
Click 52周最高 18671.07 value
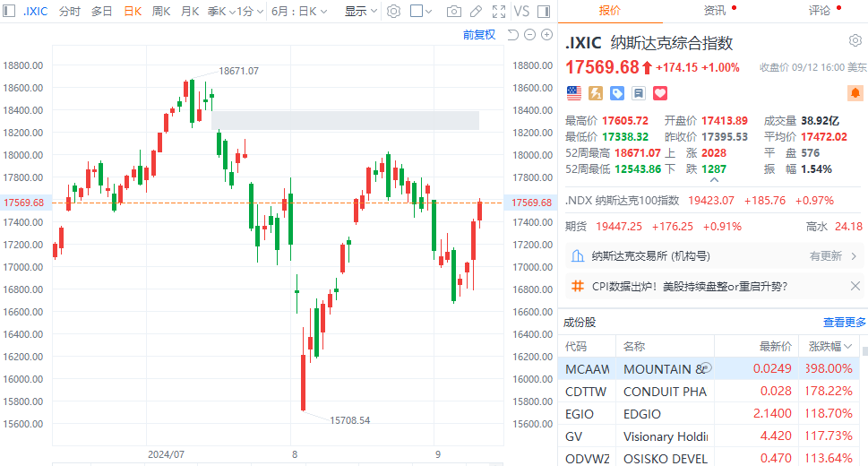pos(638,152)
